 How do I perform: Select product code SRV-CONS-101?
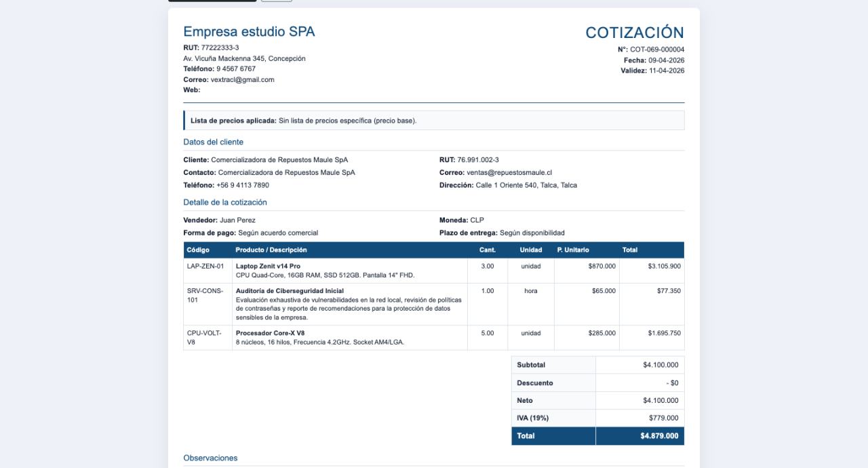tap(205, 295)
